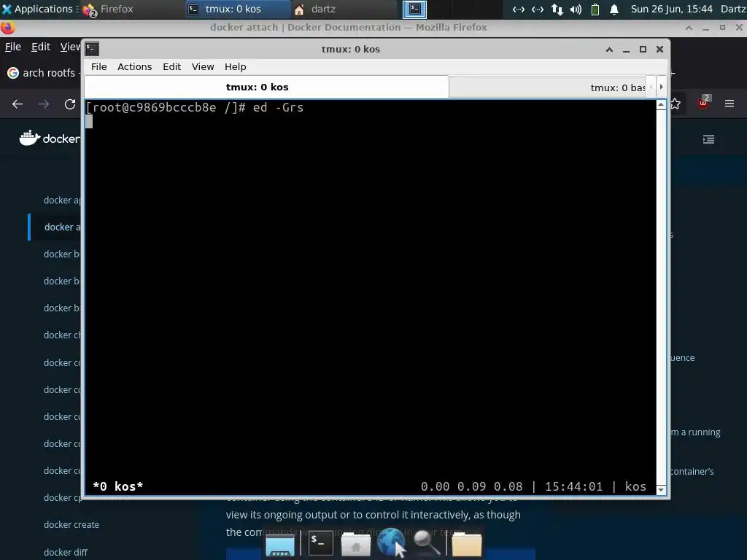Image resolution: width=747 pixels, height=560 pixels.
Task: Open the notifications bell icon
Action: tap(614, 9)
